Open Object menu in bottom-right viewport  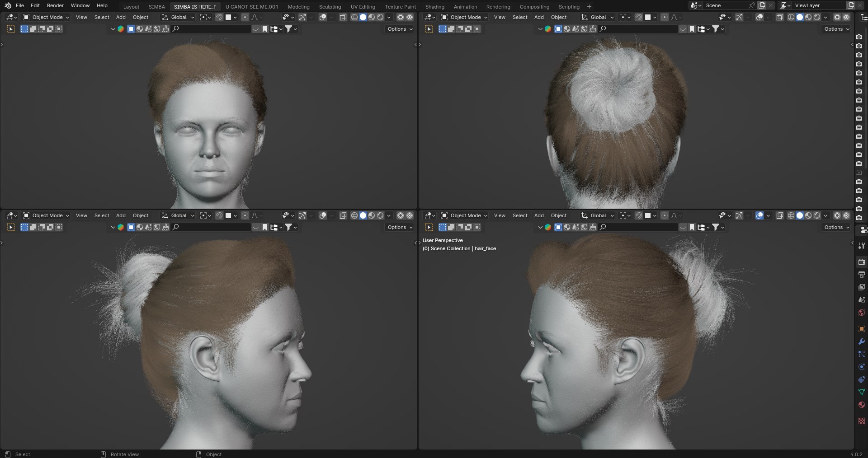[x=559, y=215]
